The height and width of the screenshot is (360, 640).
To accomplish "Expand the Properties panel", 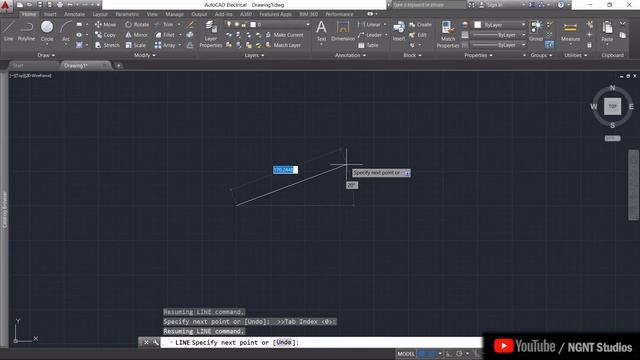I will click(478, 55).
